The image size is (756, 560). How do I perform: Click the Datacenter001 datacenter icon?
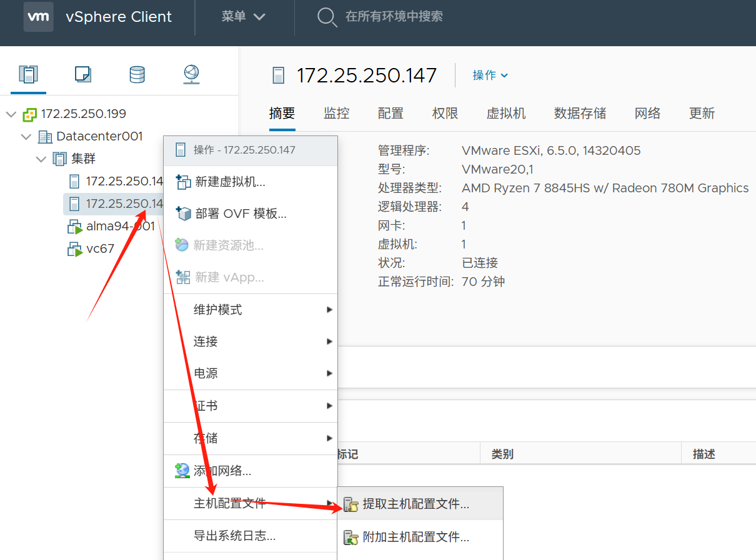[45, 137]
